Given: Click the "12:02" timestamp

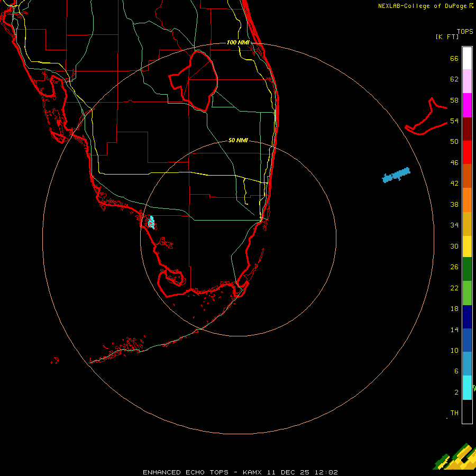Looking at the screenshot, I should [x=326, y=472].
